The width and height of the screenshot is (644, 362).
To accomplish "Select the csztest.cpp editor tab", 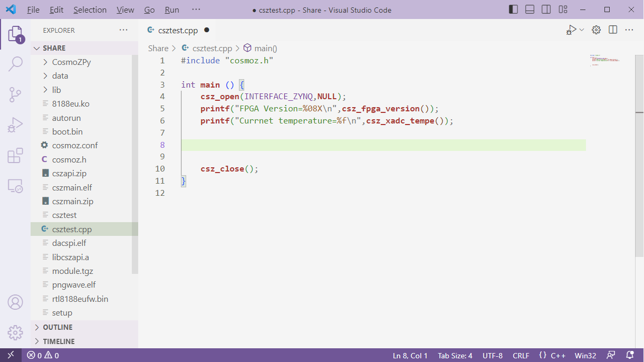I will [177, 30].
